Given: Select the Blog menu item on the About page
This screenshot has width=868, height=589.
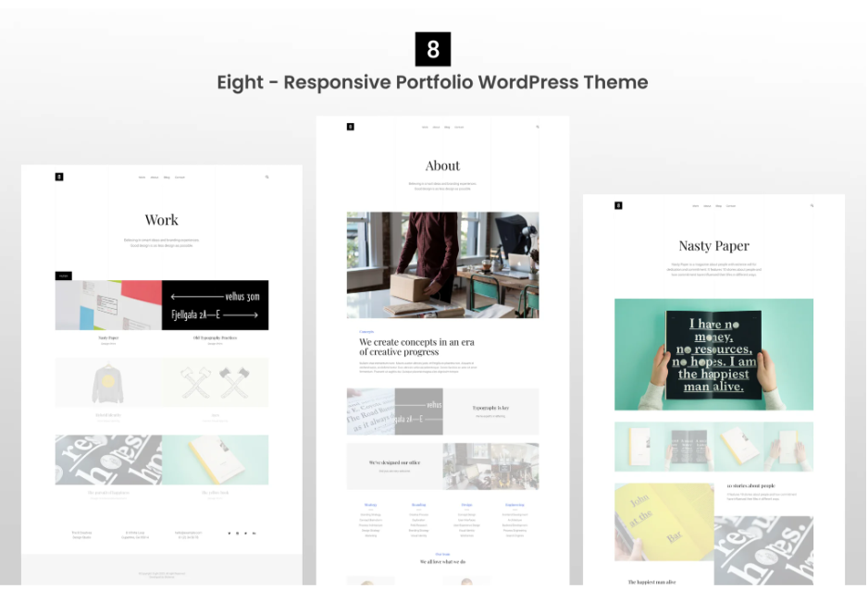Looking at the screenshot, I should click(447, 127).
